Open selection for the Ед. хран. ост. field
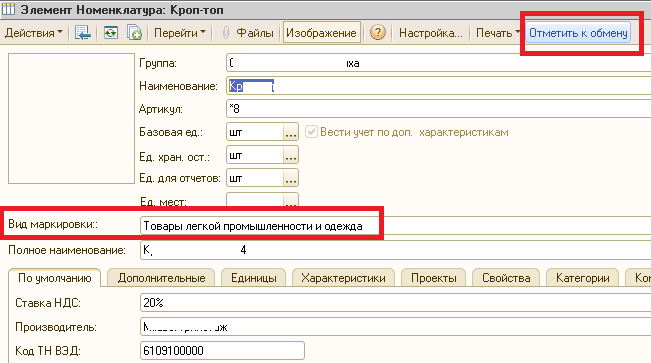 point(291,155)
